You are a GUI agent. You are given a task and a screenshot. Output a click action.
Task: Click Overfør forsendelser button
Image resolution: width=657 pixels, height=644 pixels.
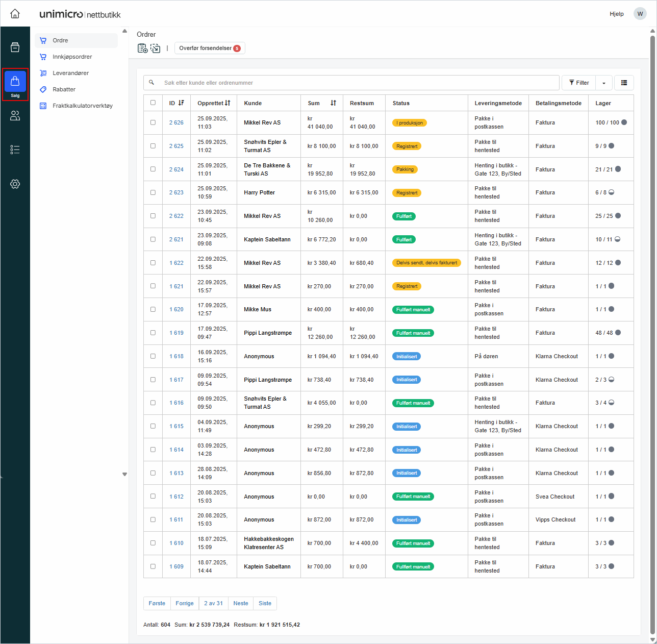coord(210,48)
